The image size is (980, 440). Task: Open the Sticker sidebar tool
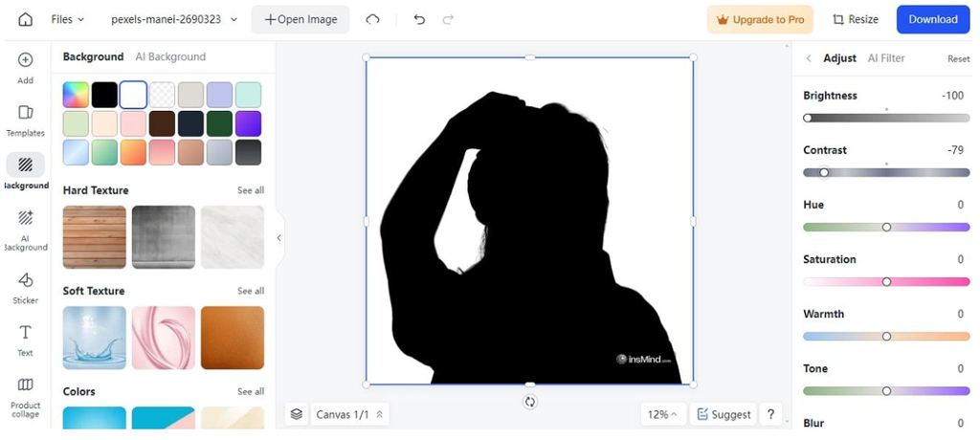point(25,288)
